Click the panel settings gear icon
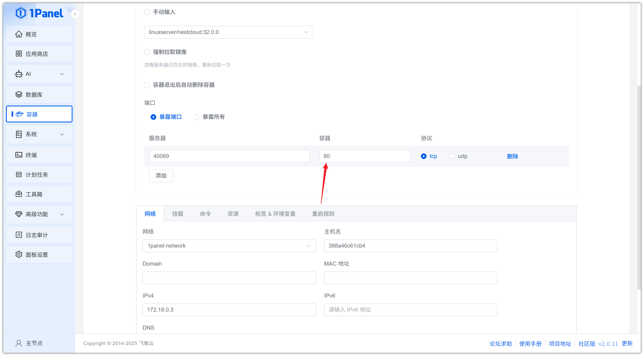This screenshot has width=644, height=356. coord(19,254)
